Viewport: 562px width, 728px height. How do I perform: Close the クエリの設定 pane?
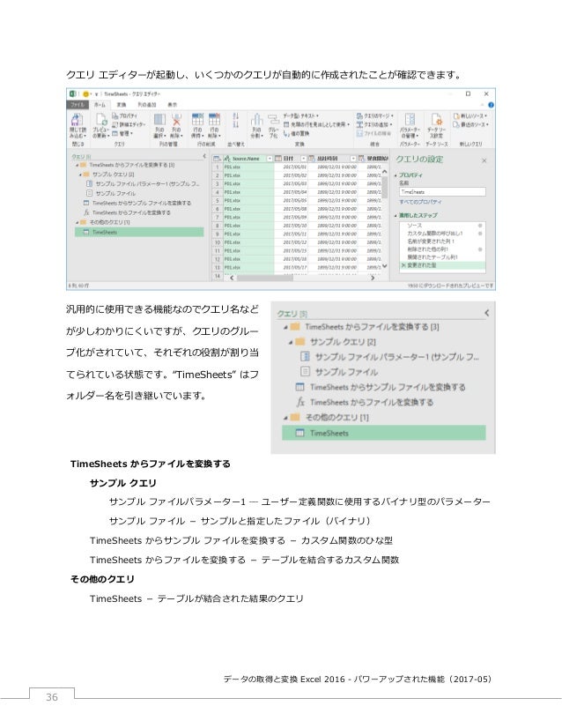pos(484,160)
